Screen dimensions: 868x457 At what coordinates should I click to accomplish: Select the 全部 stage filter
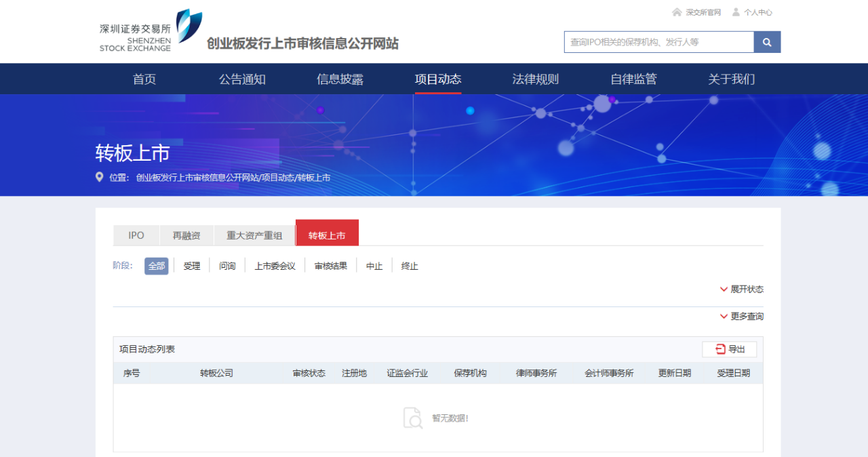[157, 266]
